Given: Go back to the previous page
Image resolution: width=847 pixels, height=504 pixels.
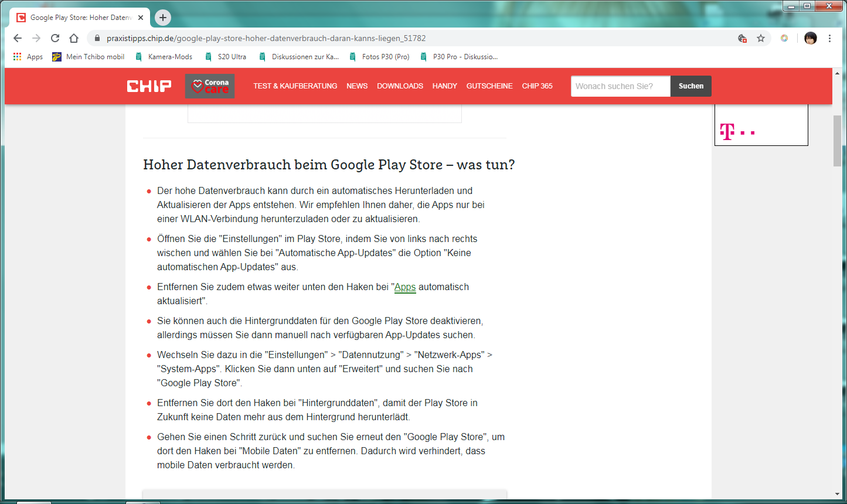Looking at the screenshot, I should [x=18, y=38].
